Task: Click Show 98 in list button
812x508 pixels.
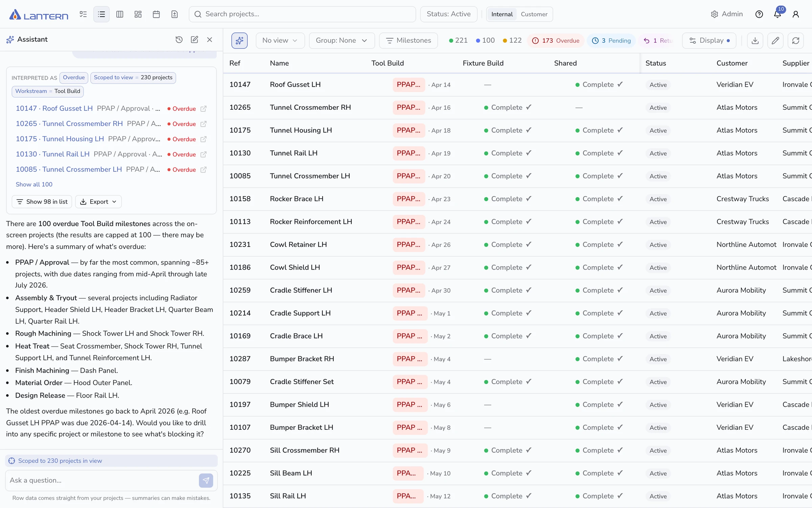Action: point(42,202)
